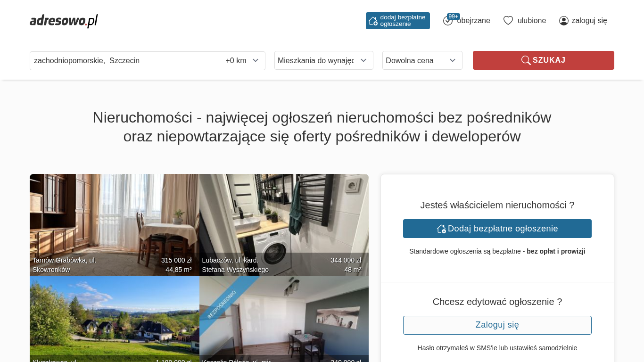Open the obejrzane menu item
This screenshot has width=644, height=362.
tap(473, 21)
